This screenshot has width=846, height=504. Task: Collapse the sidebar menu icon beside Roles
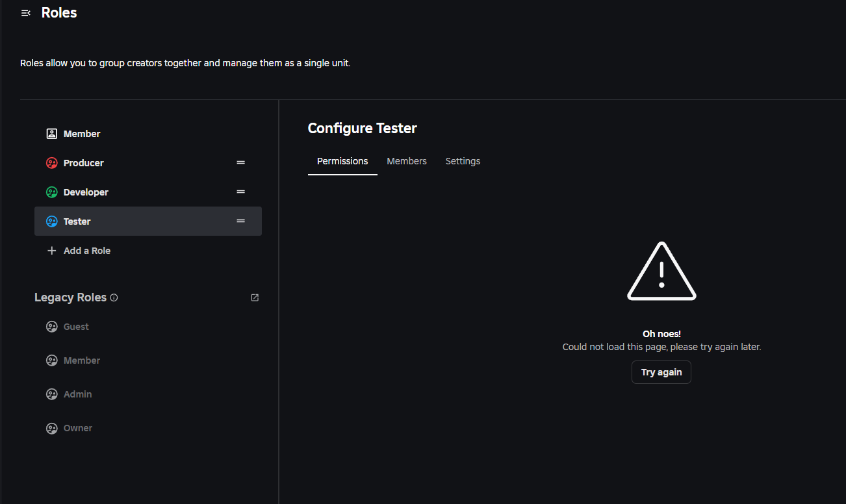point(26,13)
